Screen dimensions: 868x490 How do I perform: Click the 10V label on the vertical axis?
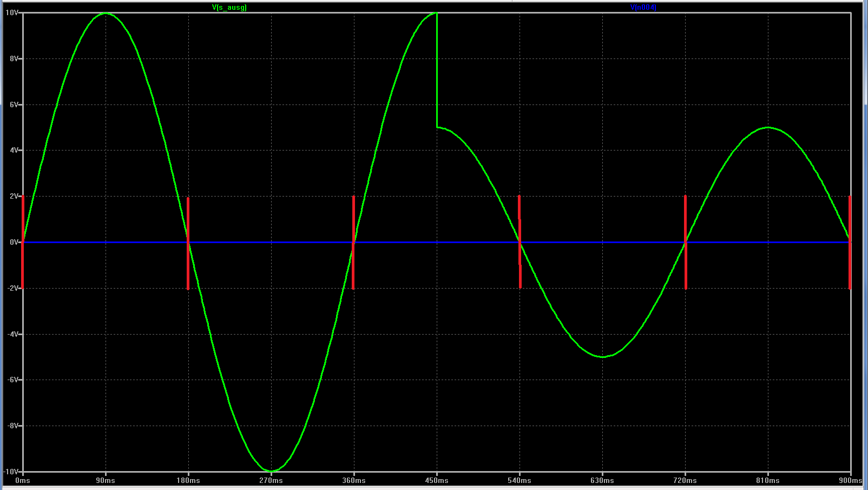12,12
